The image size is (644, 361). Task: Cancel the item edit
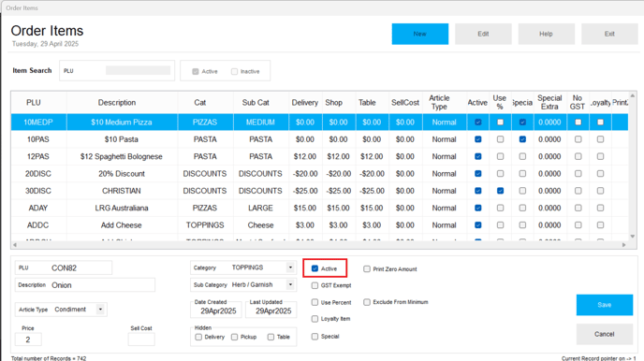click(x=604, y=334)
